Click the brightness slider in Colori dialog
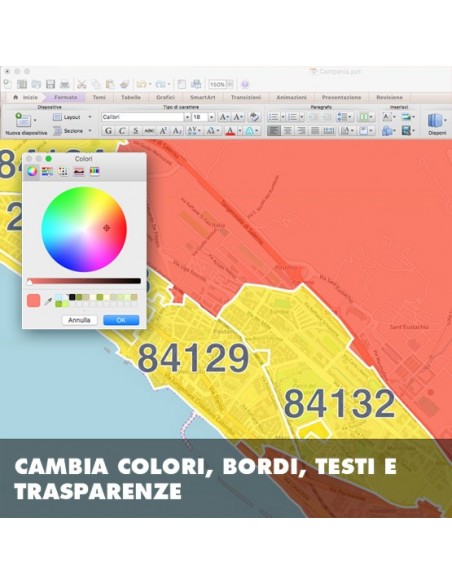Screen dimensions: 452x584 point(84,281)
